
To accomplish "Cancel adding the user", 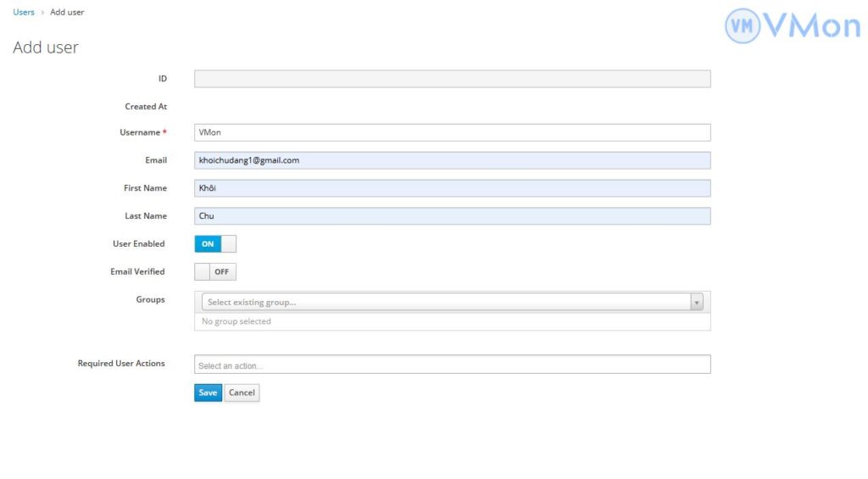I will 242,393.
